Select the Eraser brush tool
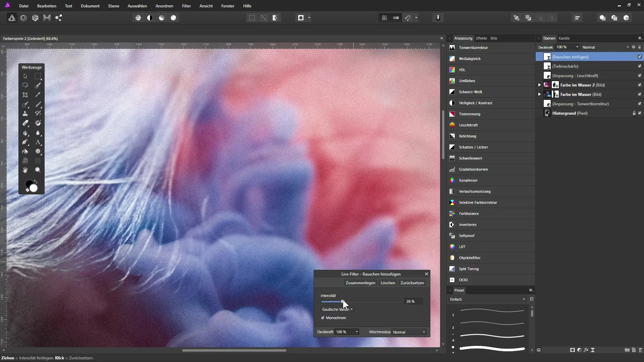Screen dimensions: 644x362 (x=25, y=123)
